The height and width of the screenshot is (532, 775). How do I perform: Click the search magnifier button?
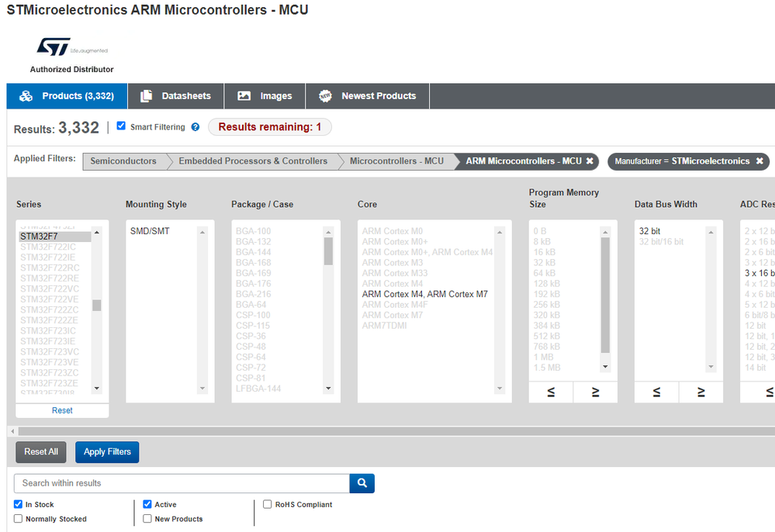(x=362, y=483)
